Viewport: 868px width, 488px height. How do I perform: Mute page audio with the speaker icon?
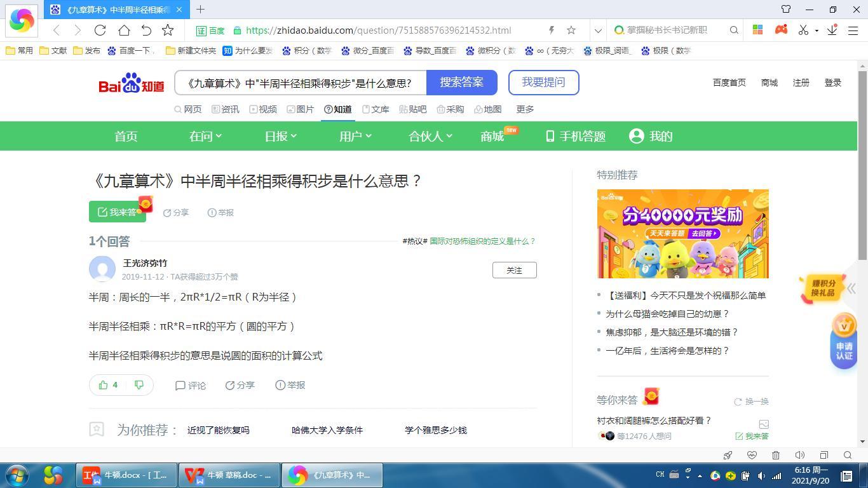pos(800,455)
